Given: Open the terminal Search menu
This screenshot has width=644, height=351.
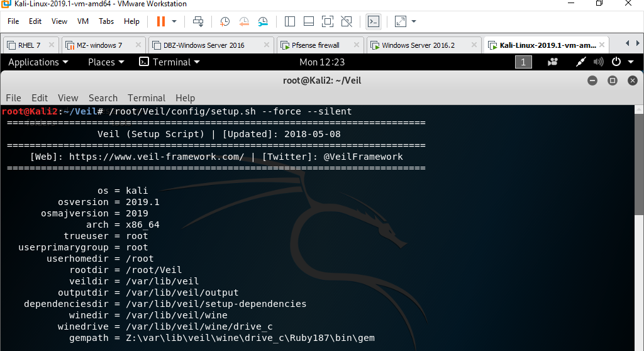Looking at the screenshot, I should coord(103,98).
